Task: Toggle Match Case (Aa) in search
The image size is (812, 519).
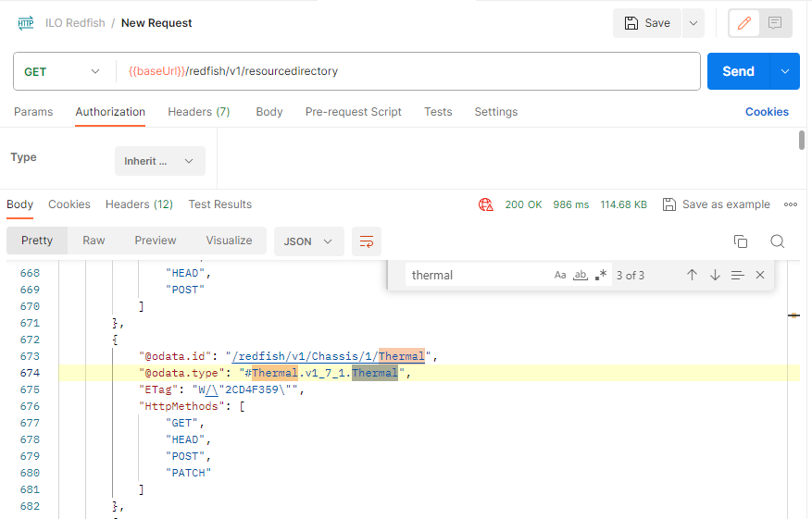Action: [560, 276]
